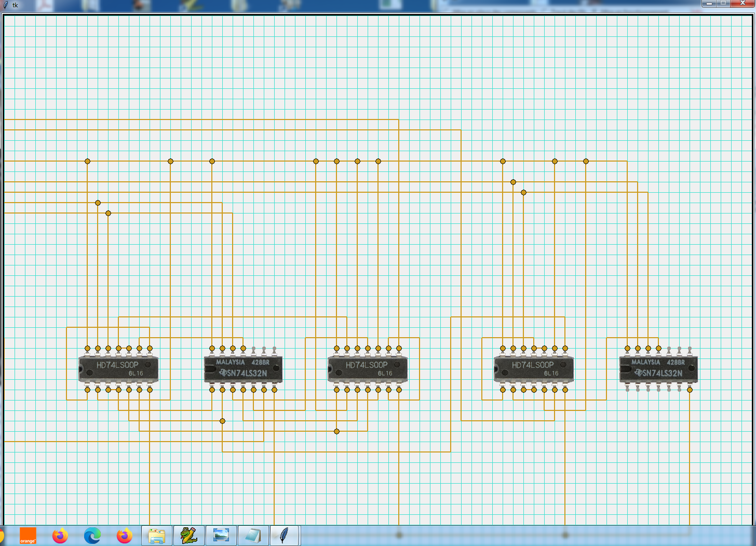Click top-left pin of leftmost HD74LS00P chip

pyautogui.click(x=87, y=349)
